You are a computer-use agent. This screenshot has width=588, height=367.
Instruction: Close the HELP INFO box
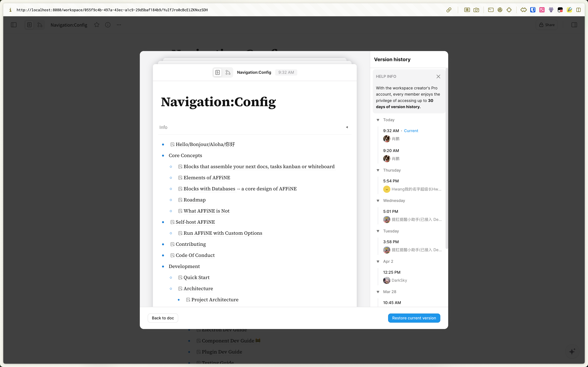[438, 76]
